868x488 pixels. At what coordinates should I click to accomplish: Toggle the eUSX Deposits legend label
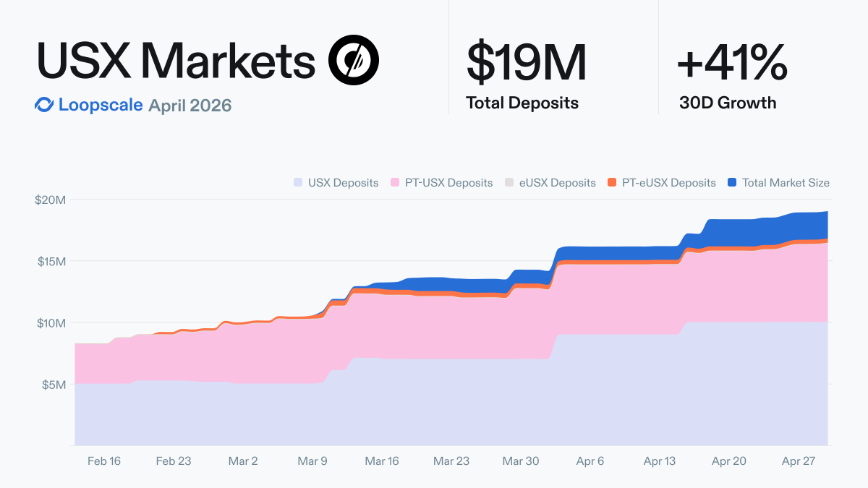click(558, 183)
